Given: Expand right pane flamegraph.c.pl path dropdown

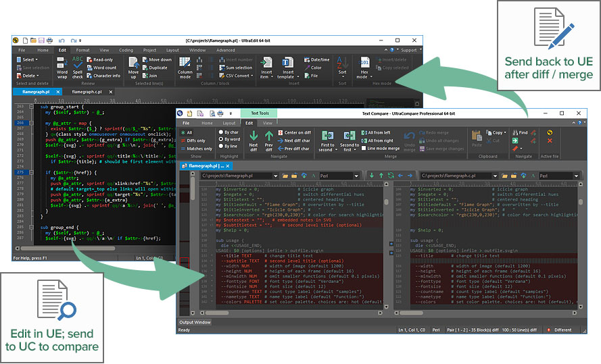Looking at the screenshot, I should click(x=495, y=176).
